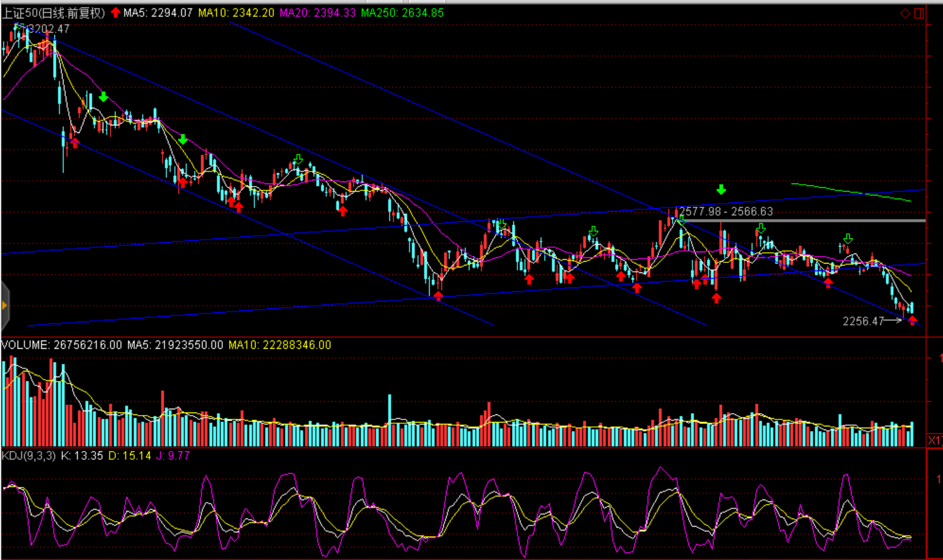Click the MA5: 2294.07 indicator label
Viewport: 943px width, 560px height.
[x=158, y=13]
